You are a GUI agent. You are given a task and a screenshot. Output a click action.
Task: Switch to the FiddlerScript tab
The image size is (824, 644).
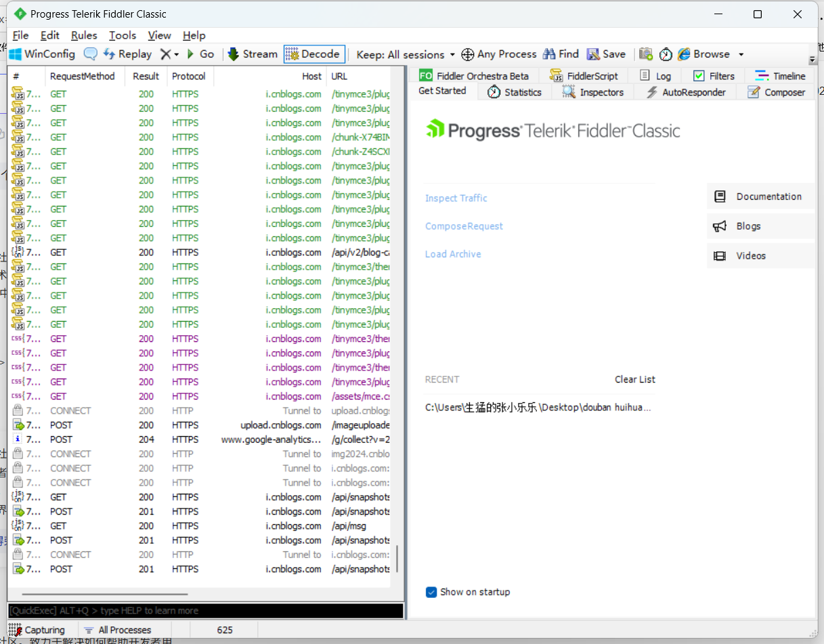click(584, 76)
